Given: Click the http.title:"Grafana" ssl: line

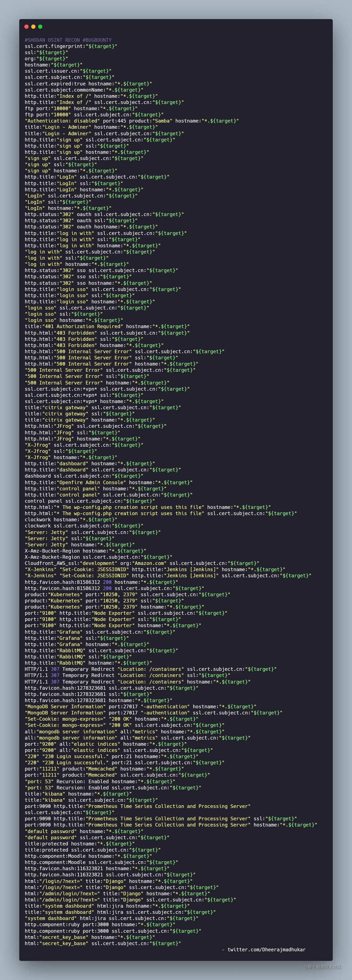Looking at the screenshot, I should click(77, 638).
